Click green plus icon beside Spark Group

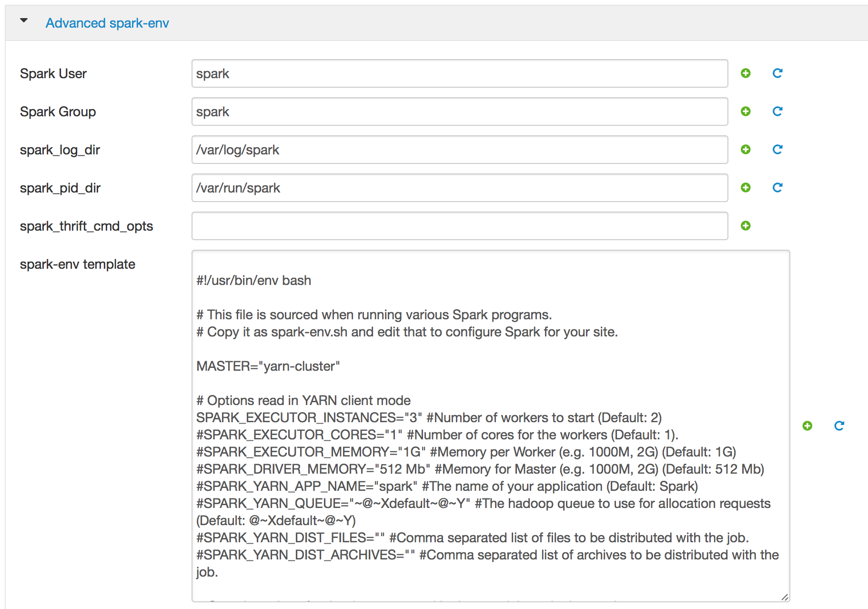746,112
